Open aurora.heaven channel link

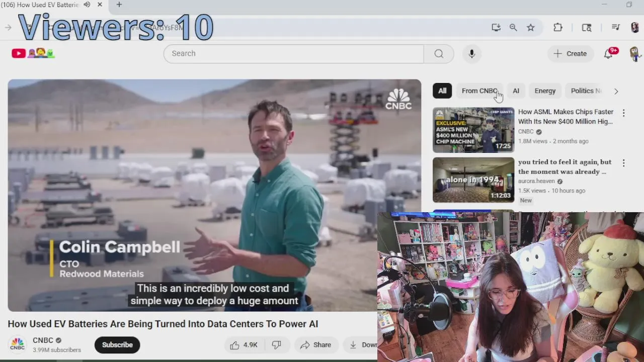pyautogui.click(x=536, y=181)
